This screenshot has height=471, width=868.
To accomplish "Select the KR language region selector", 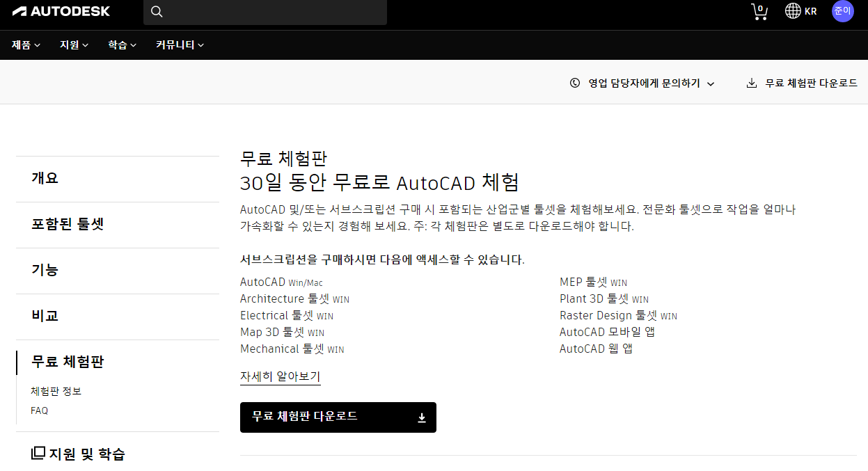I will click(801, 11).
